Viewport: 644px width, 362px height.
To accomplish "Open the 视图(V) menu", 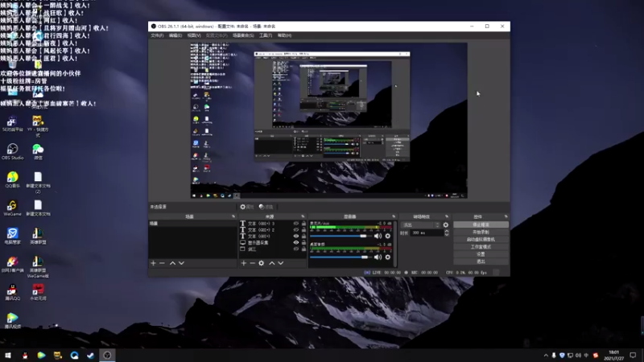I will tap(194, 35).
